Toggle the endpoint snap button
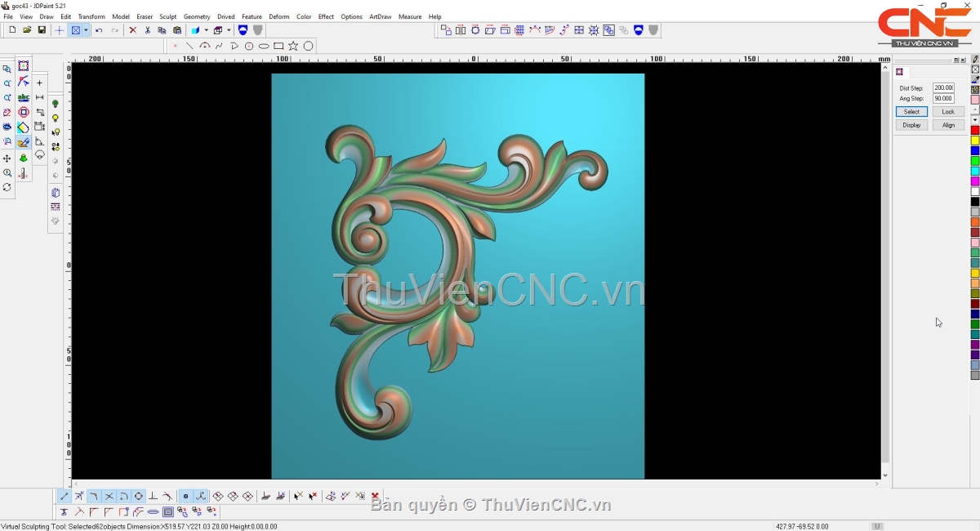Viewport: 980px width, 531px height. (x=65, y=496)
